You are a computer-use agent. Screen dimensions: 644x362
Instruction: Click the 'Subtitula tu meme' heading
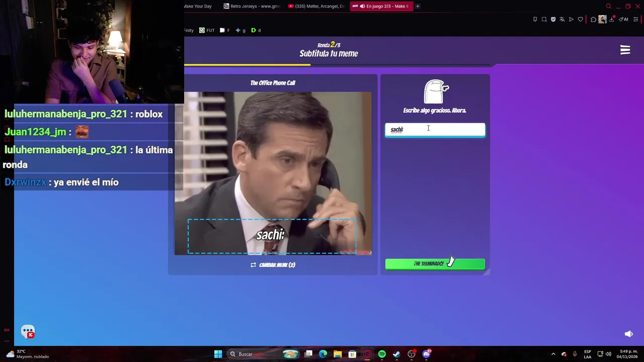point(329,54)
